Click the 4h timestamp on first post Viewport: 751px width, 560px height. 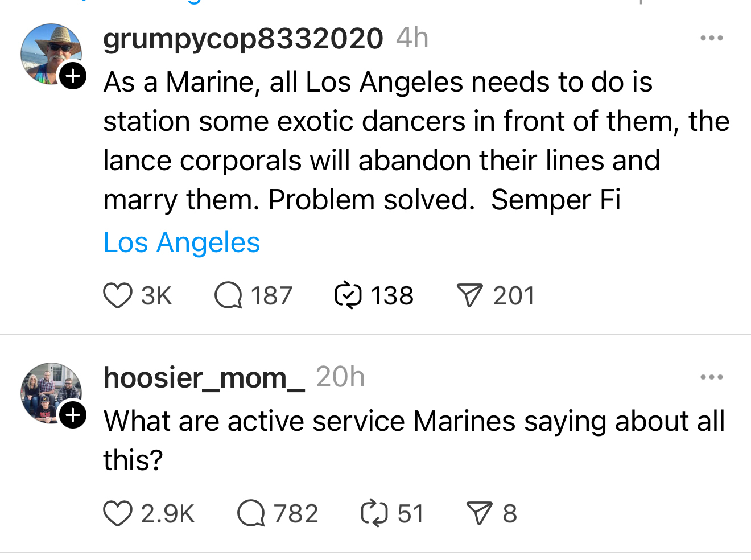tap(412, 39)
